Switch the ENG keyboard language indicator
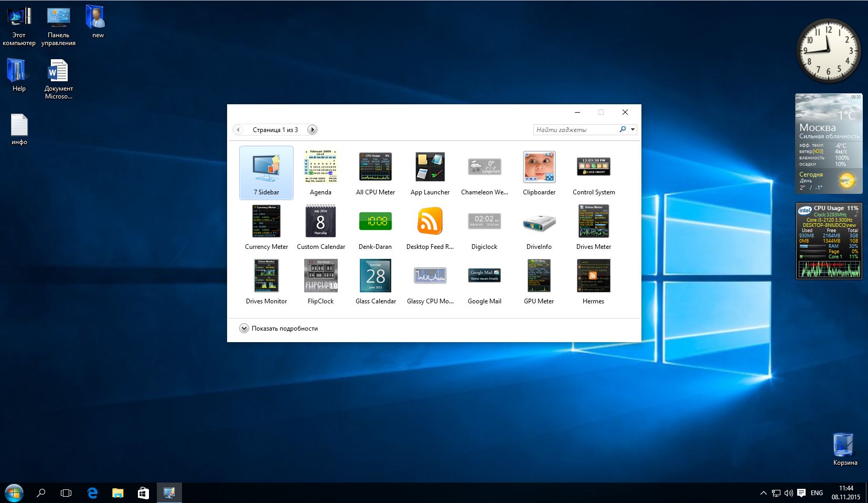The image size is (868, 503). click(817, 493)
